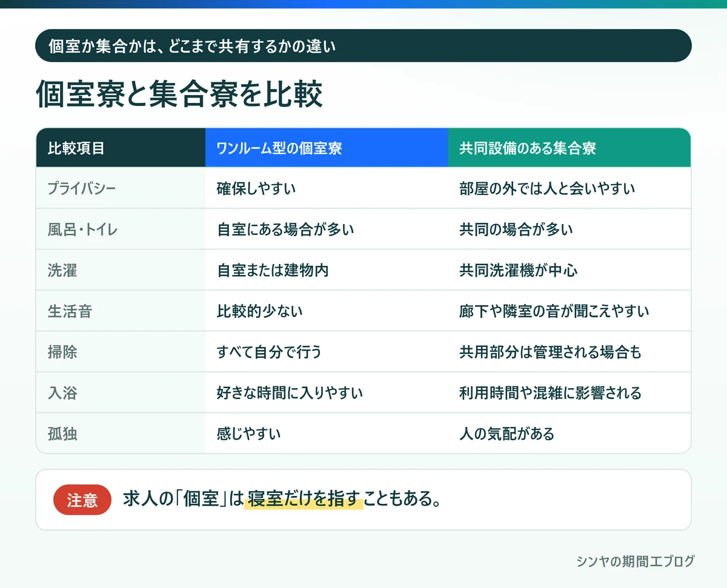The height and width of the screenshot is (588, 727).
Task: Click the 'シンヤの期間工ブログ' credit text
Action: [636, 561]
